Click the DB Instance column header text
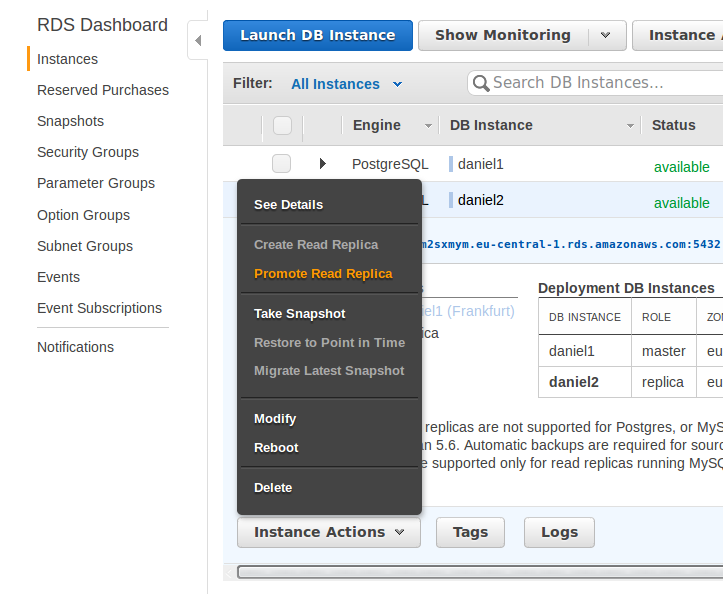 pos(491,125)
